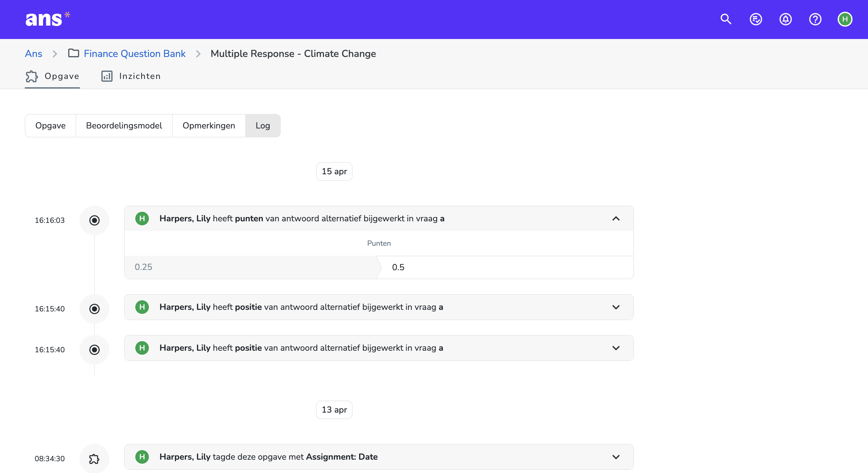Click the 13 apr date badge
The image size is (868, 473).
334,410
